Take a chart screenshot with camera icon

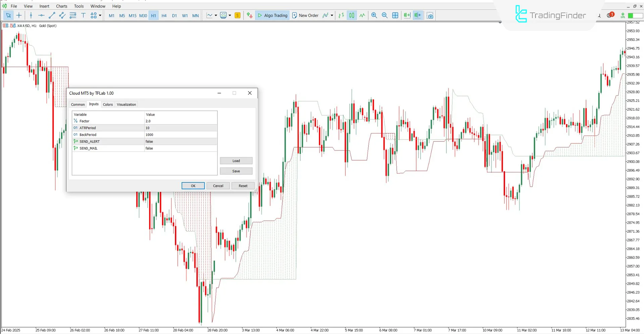tap(430, 15)
